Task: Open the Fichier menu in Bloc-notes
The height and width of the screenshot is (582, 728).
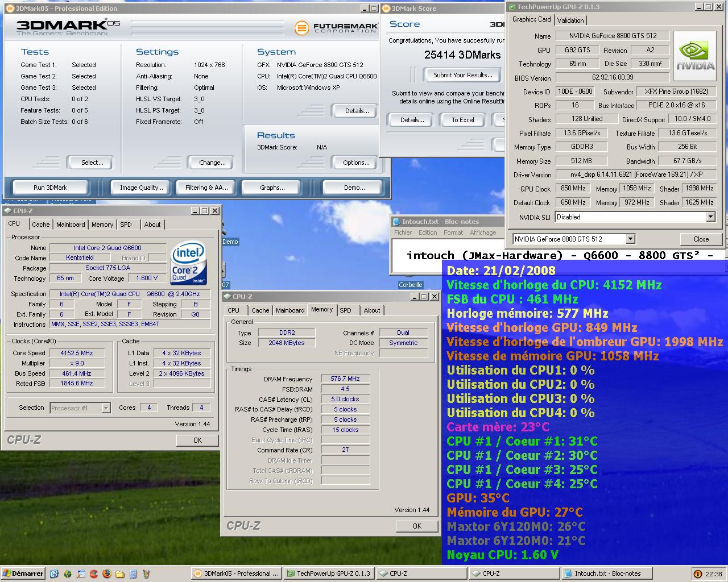Action: click(x=403, y=232)
